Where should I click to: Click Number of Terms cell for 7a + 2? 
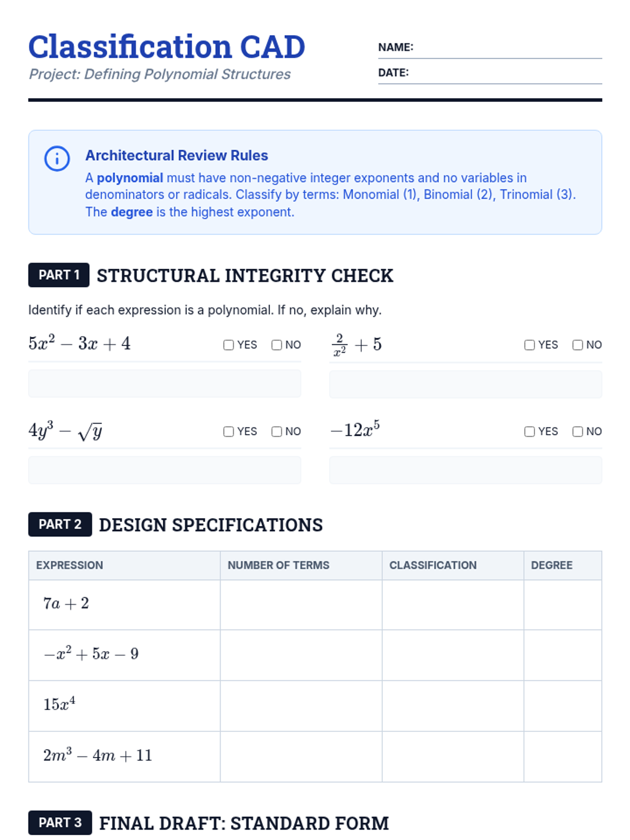click(301, 604)
